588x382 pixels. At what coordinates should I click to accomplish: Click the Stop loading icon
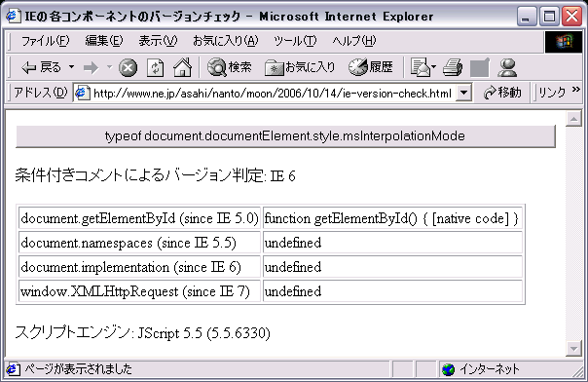point(128,68)
